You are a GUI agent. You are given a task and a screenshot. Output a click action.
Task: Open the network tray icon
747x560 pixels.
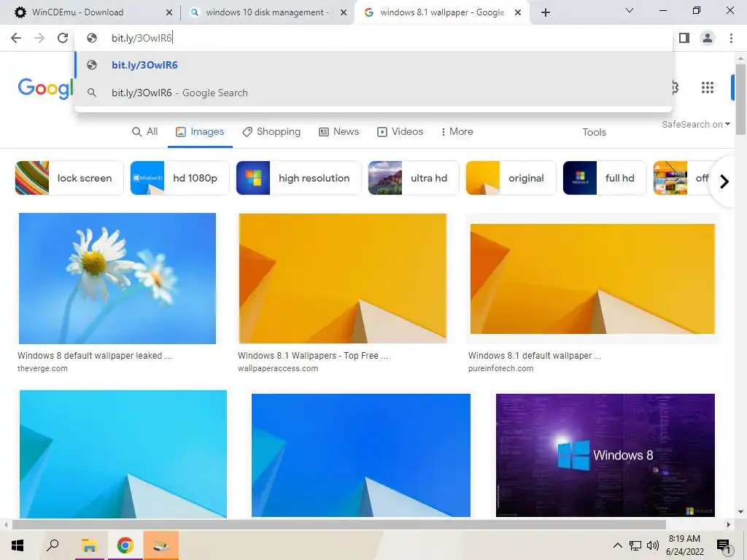635,545
